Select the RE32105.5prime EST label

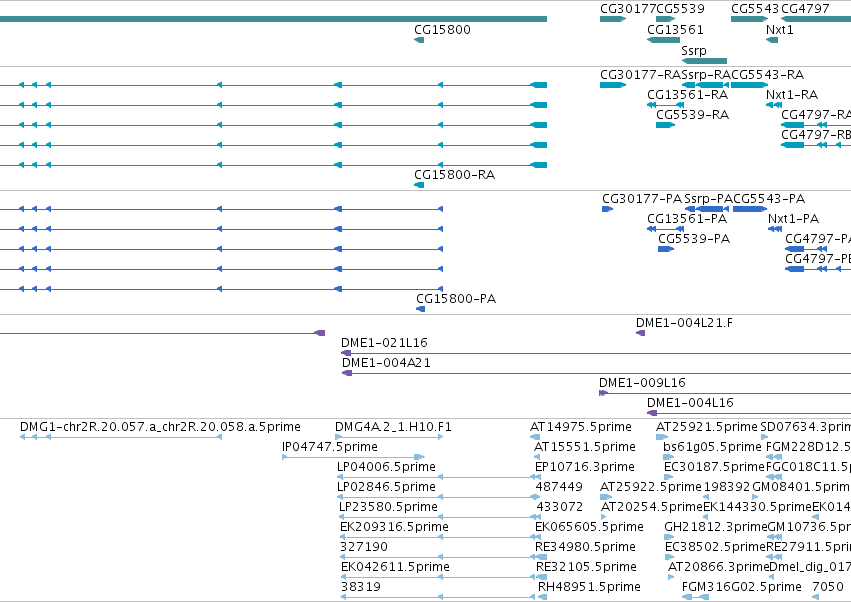(587, 567)
